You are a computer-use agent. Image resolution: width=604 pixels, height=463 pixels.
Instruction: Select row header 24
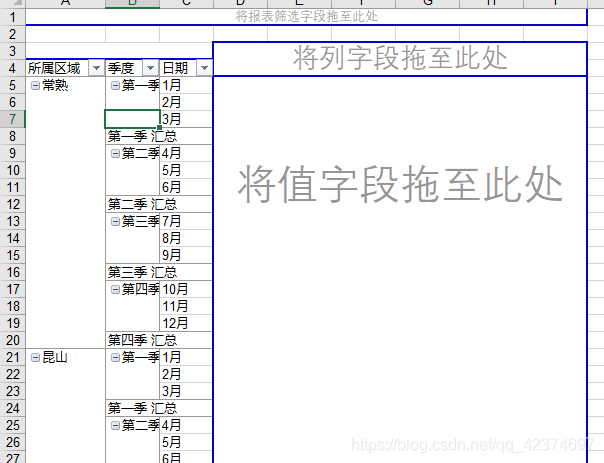tap(12, 408)
